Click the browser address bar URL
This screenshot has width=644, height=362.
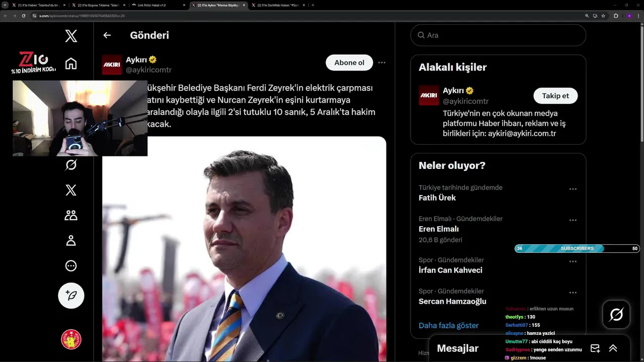82,16
